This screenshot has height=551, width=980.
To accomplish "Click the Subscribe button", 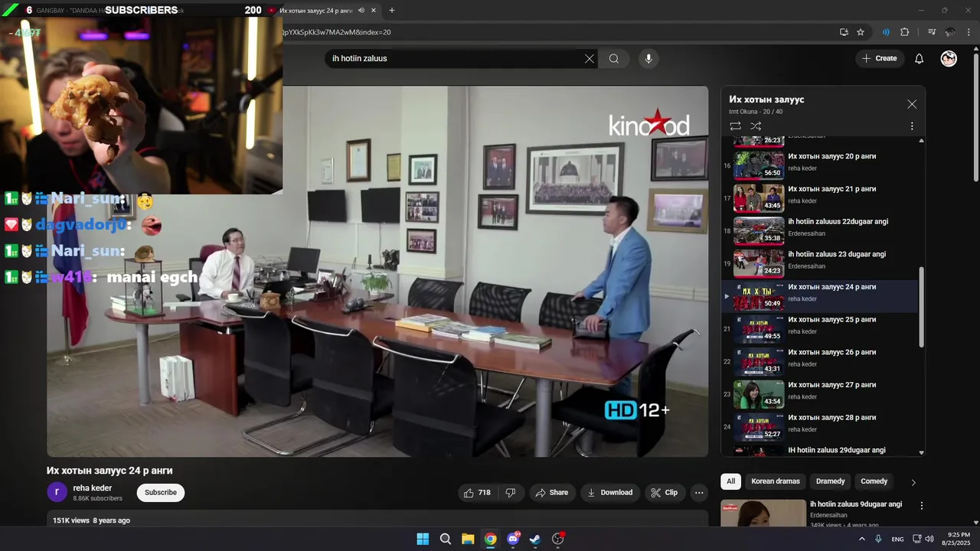I will pos(161,493).
